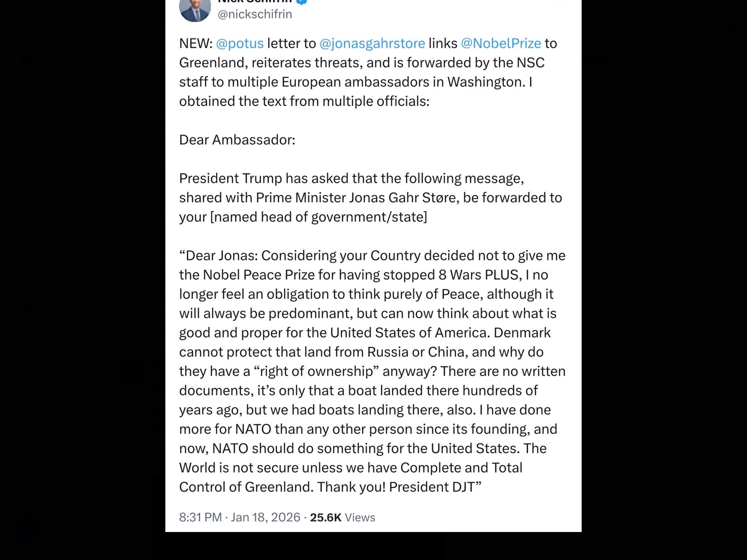Click the 'Dear Ambassador:' line
747x560 pixels.
click(x=237, y=140)
